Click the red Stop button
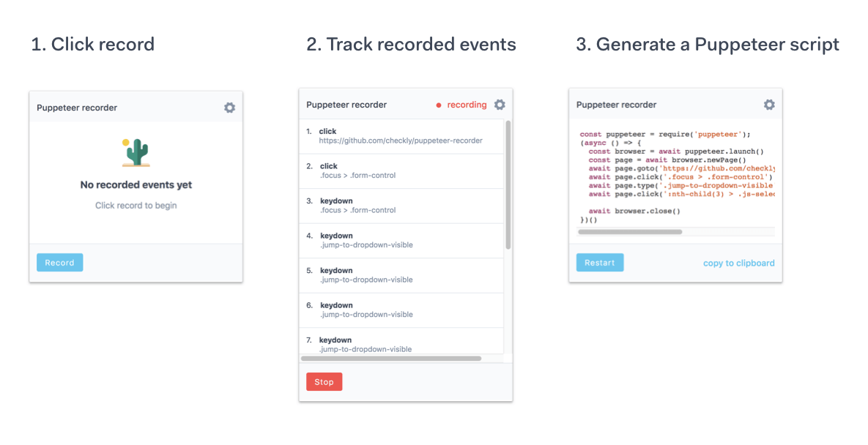 (x=324, y=381)
